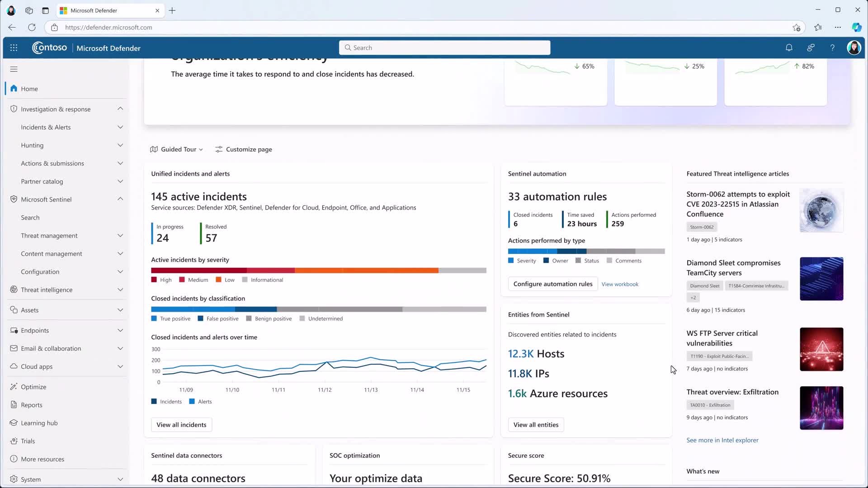Expand the Partner catalog chevron
The width and height of the screenshot is (868, 488).
tap(120, 181)
